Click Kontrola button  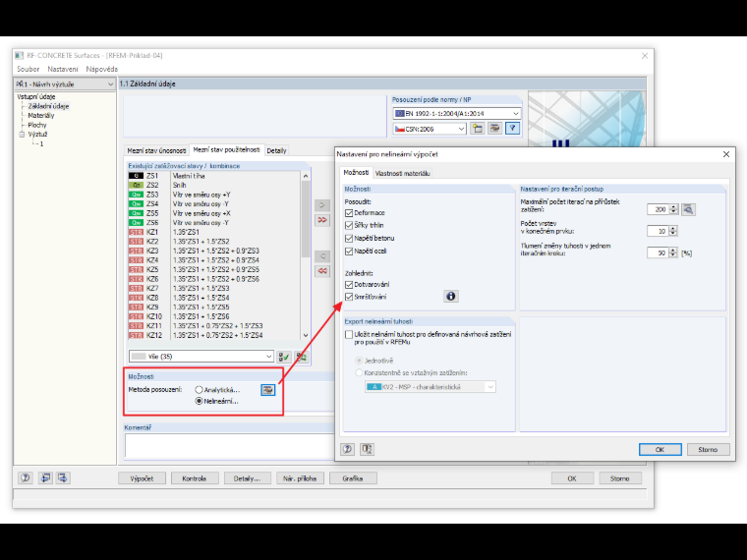click(x=195, y=478)
